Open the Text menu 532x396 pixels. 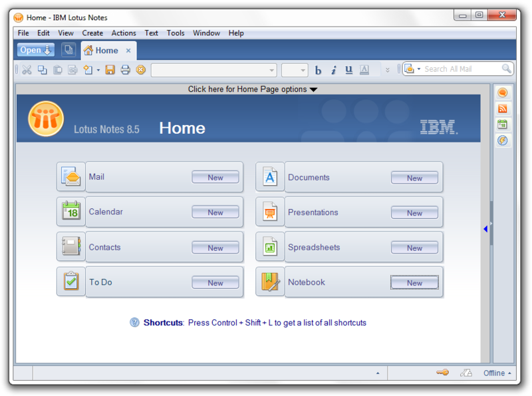click(151, 33)
